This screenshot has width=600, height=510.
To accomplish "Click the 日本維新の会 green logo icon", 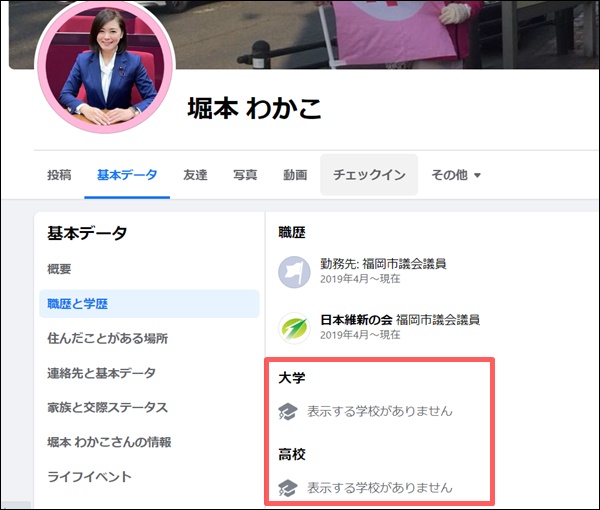I will 294,328.
